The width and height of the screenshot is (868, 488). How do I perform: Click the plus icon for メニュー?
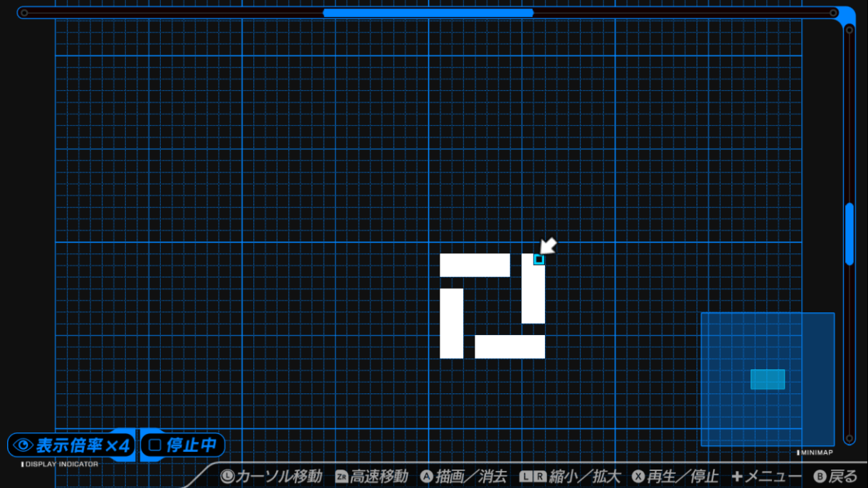pos(737,477)
